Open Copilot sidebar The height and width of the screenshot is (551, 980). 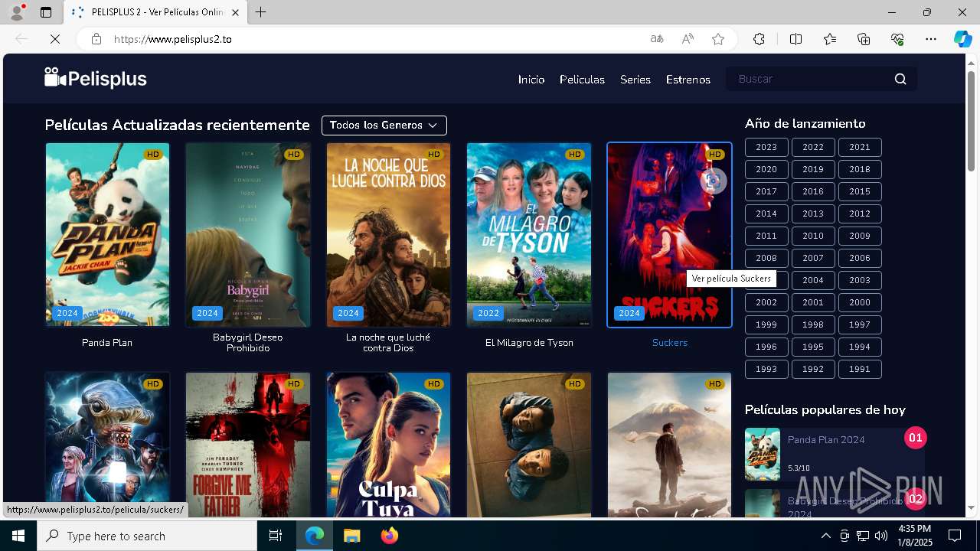[962, 39]
